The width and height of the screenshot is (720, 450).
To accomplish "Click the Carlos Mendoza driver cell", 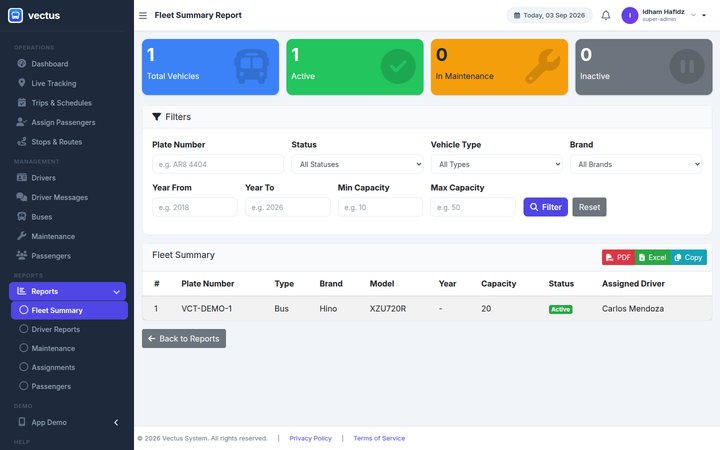I will point(633,309).
